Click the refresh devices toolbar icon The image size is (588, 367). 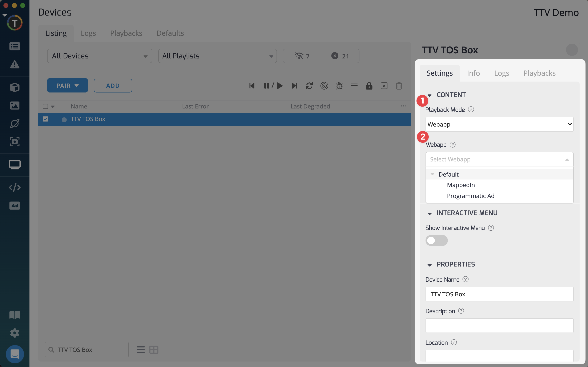coord(309,86)
